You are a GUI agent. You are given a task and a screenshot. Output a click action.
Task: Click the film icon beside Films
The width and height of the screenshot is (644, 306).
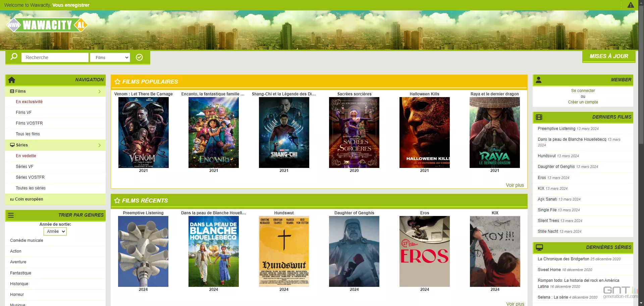tap(12, 91)
